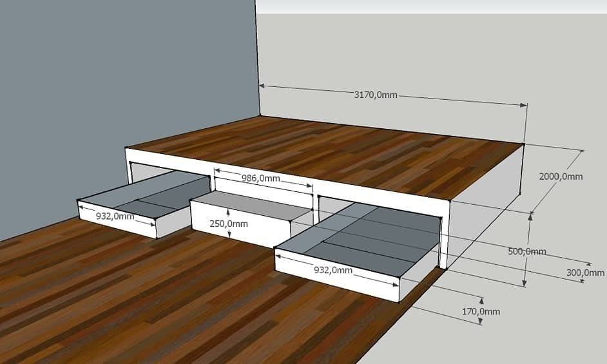Select the platform's wooden top surface

point(335,155)
